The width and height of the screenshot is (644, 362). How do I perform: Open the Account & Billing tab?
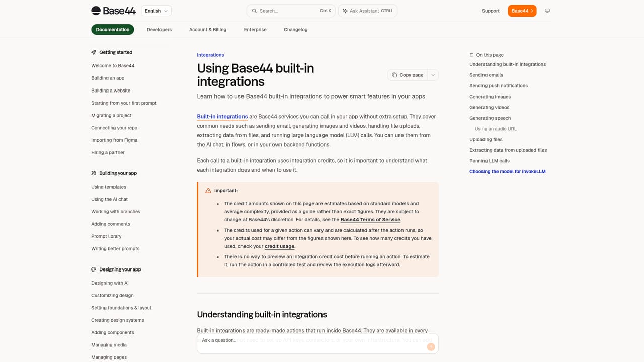208,30
